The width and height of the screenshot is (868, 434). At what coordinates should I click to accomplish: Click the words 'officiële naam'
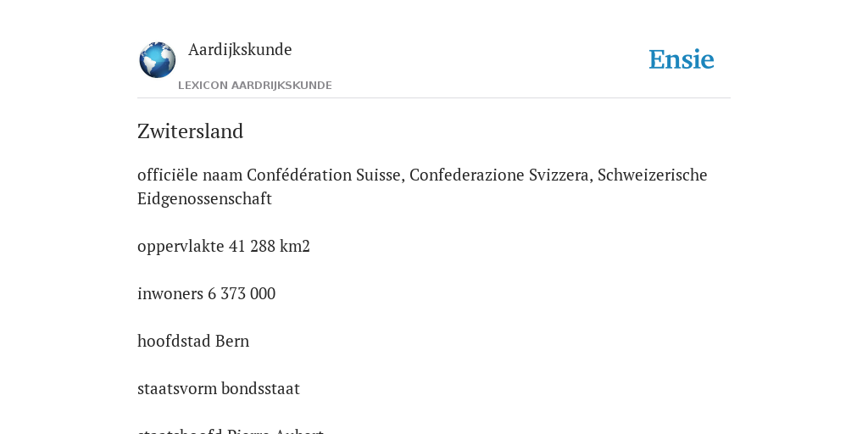tap(190, 175)
